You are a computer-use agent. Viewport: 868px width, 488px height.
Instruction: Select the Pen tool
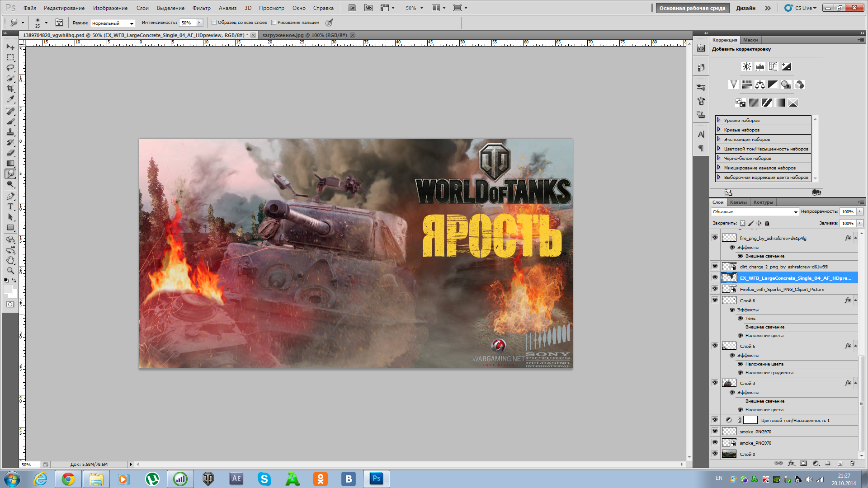(x=10, y=196)
